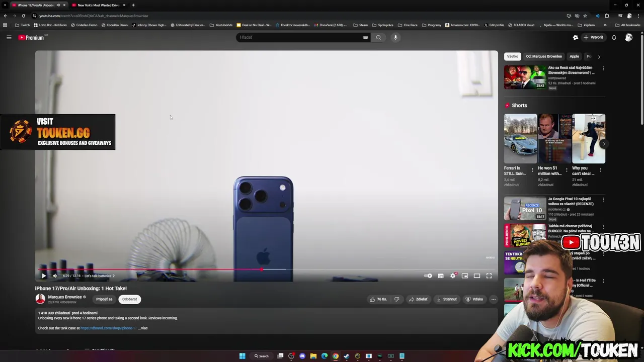This screenshot has height=362, width=644.
Task: Dislike the video with the thumbs-down icon
Action: (x=396, y=299)
